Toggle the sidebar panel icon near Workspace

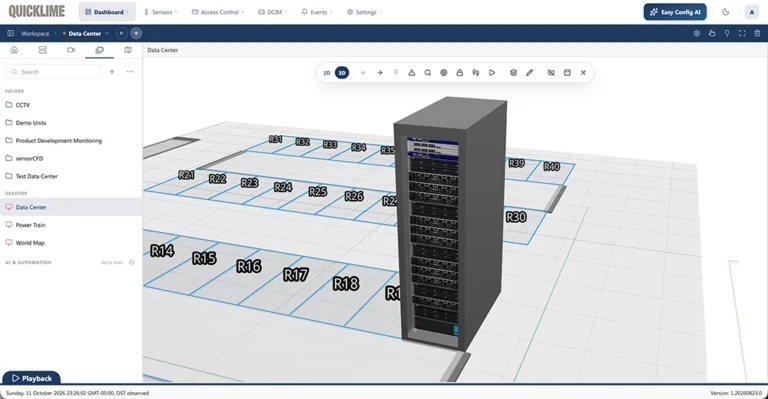click(10, 33)
